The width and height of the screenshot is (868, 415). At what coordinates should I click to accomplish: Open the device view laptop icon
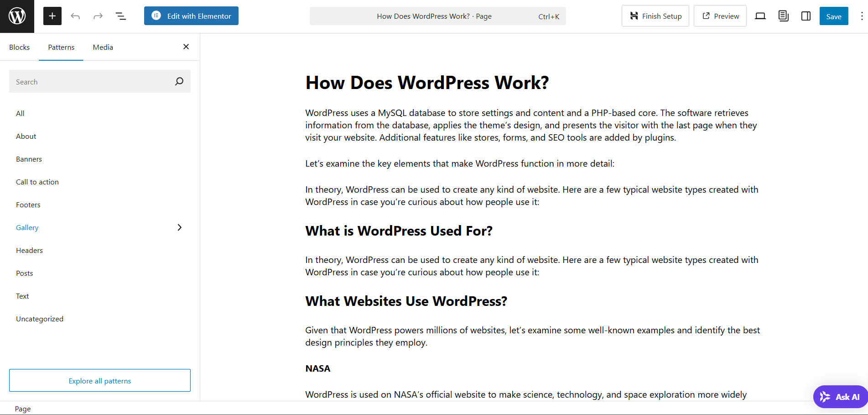[x=760, y=16]
